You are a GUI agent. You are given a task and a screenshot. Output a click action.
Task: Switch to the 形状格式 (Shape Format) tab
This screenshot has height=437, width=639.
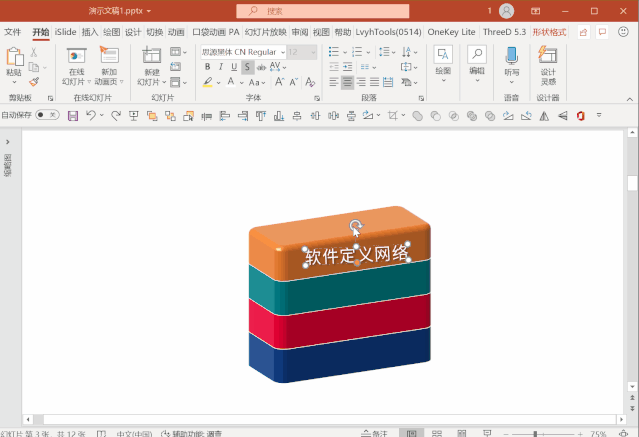coord(549,32)
